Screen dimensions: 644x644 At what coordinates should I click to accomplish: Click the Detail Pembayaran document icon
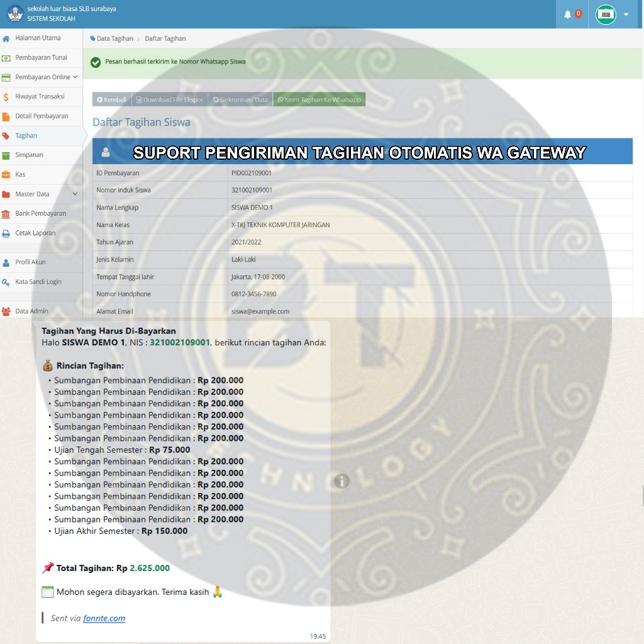pos(6,116)
